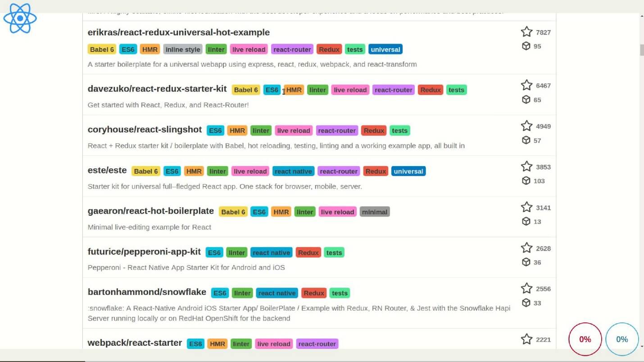
Task: Click the 'react native' tag beside este/este
Action: (x=293, y=171)
